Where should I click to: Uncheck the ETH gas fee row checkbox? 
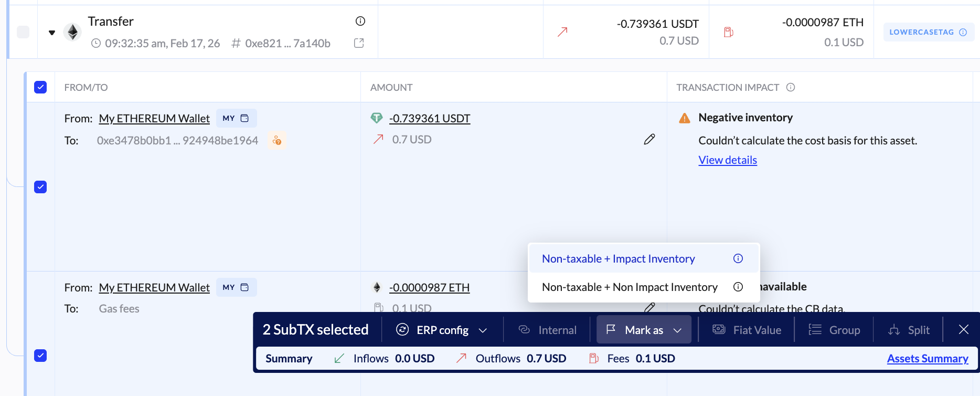pos(40,356)
